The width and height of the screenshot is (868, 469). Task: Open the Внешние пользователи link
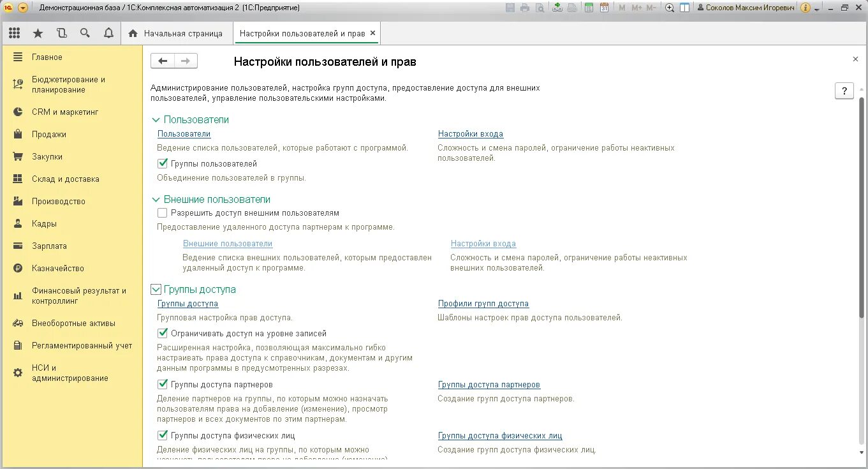coord(228,244)
